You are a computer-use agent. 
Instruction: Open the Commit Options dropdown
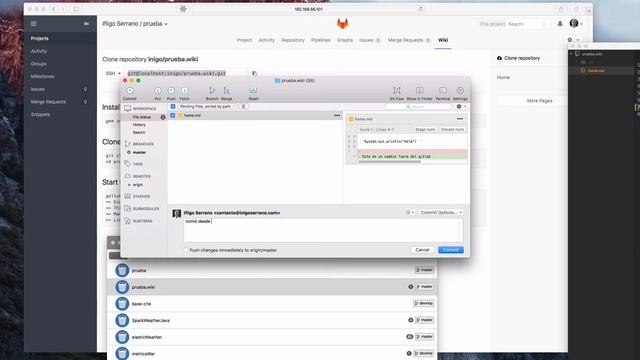(x=441, y=213)
